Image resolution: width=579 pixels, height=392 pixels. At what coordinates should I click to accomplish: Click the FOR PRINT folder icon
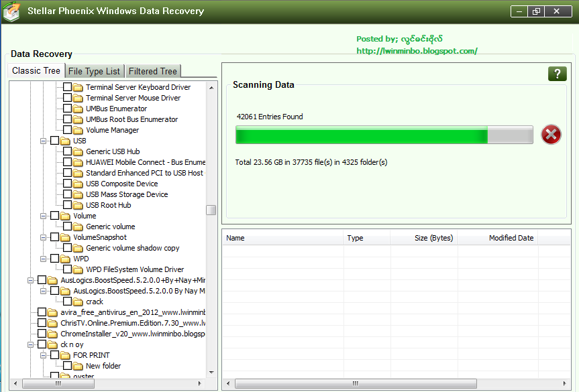(65, 355)
